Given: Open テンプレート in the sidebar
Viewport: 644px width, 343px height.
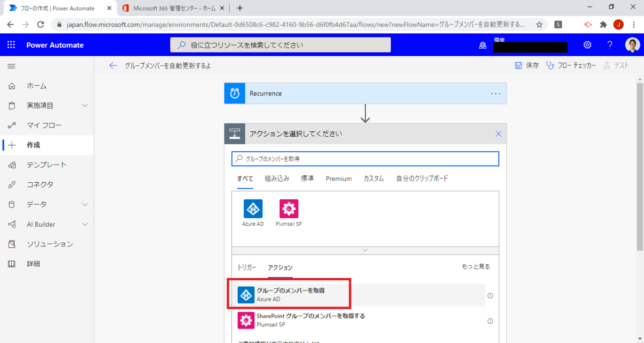Looking at the screenshot, I should [47, 165].
